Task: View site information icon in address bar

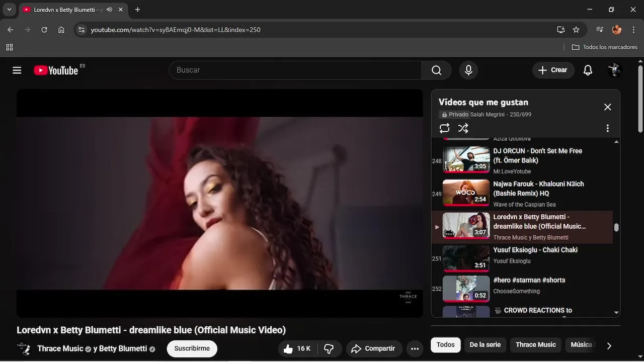Action: 82,30
